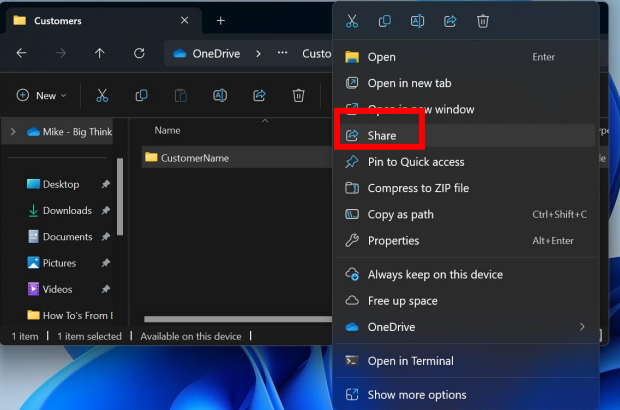
Task: Select Always keep on this device
Action: tap(466, 274)
